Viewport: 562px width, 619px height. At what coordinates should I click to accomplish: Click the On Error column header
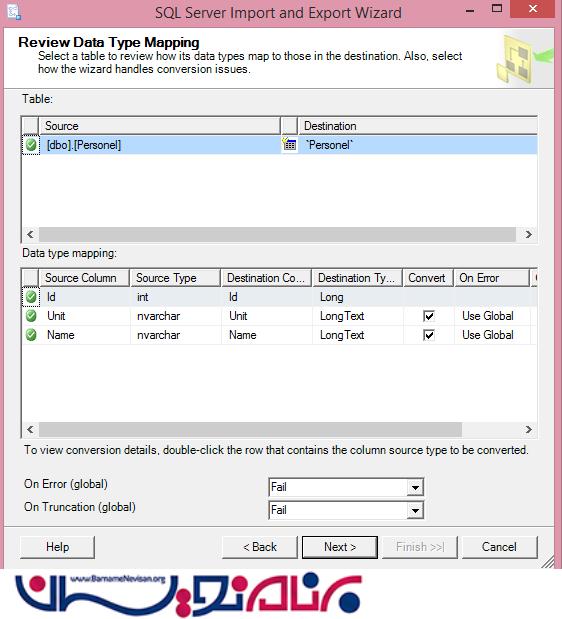(x=492, y=278)
